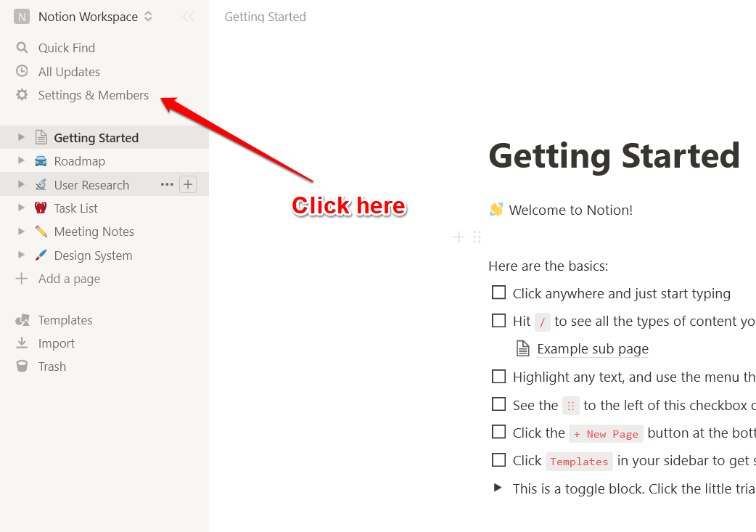This screenshot has width=756, height=532.
Task: Check the 'Click the + New Page' checkbox
Action: pyautogui.click(x=498, y=431)
